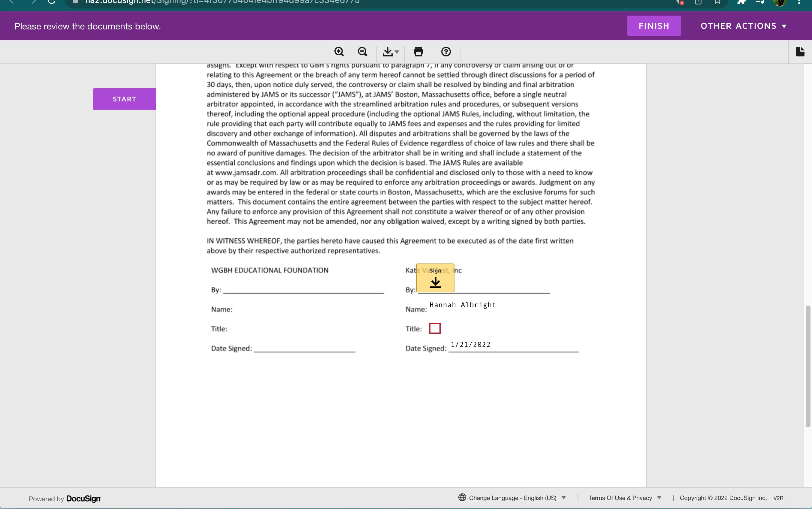The height and width of the screenshot is (509, 812).
Task: Open the browser three-dot menu
Action: click(799, 2)
